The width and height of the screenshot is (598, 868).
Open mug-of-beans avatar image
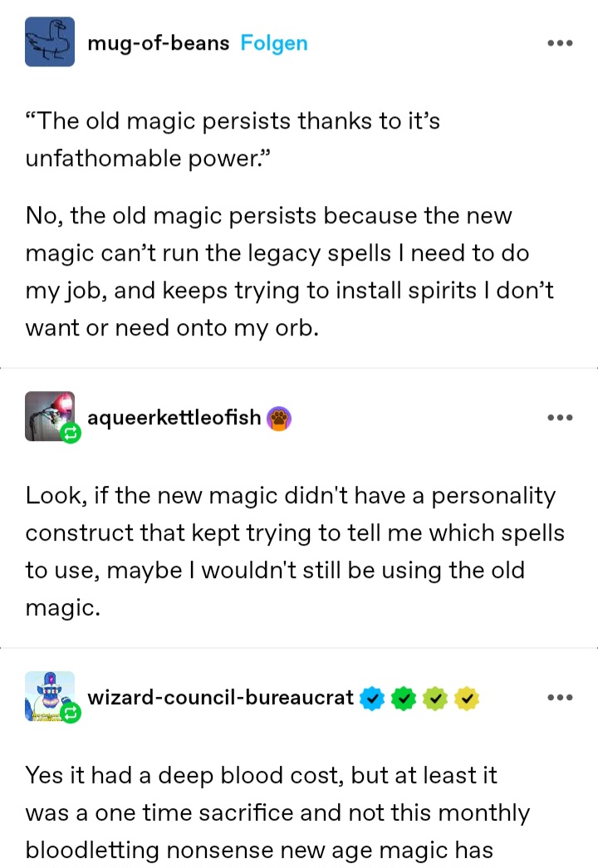(50, 42)
